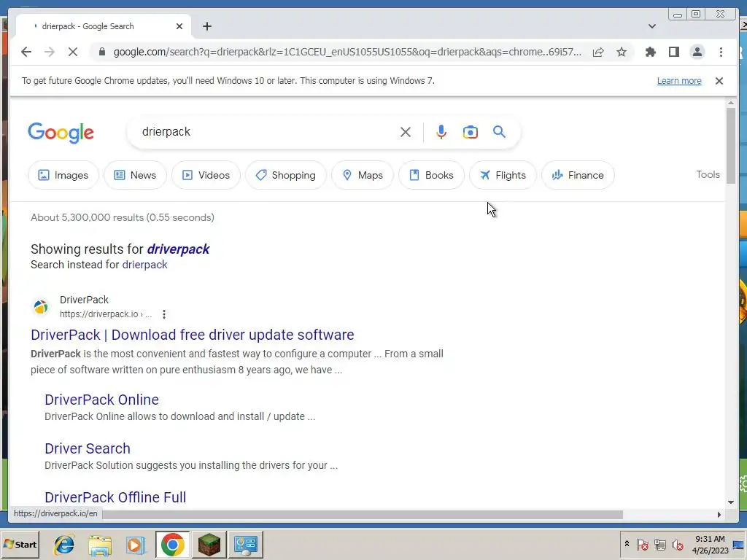This screenshot has height=560, width=747.
Task: Switch to Maps results
Action: pos(363,175)
